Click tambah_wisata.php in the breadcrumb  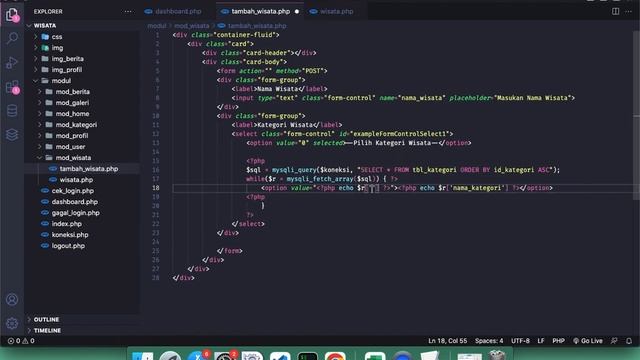pyautogui.click(x=257, y=26)
